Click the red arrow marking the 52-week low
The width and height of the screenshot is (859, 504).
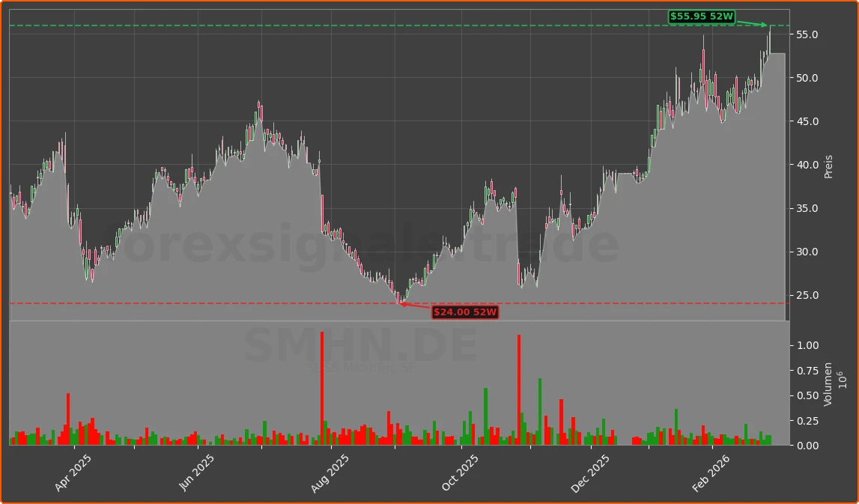click(416, 306)
